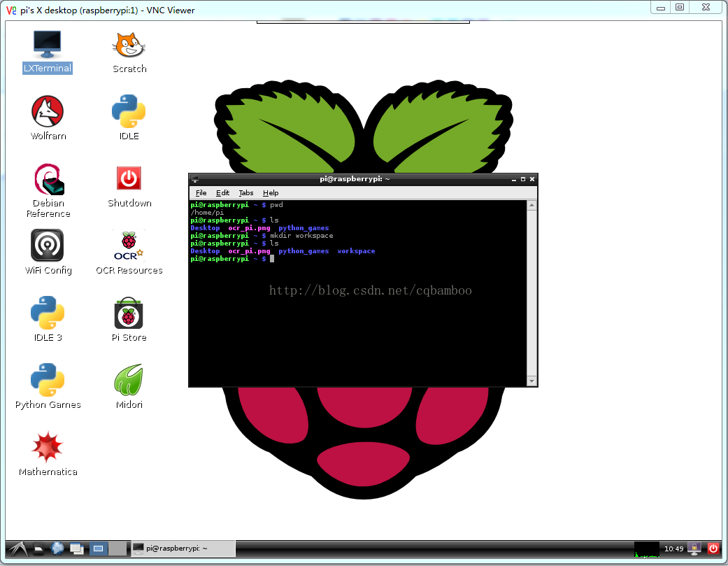Screen dimensions: 728x566
Task: Click the '/home/pi' output line in terminal
Action: [x=207, y=212]
